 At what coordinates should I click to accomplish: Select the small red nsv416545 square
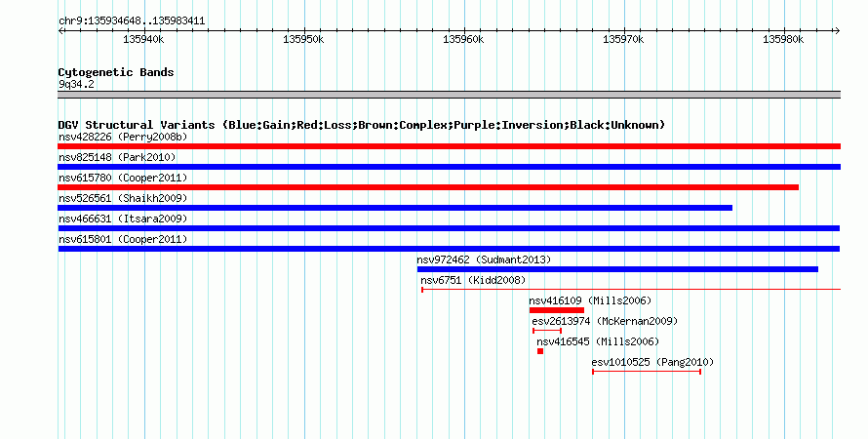pyautogui.click(x=540, y=351)
